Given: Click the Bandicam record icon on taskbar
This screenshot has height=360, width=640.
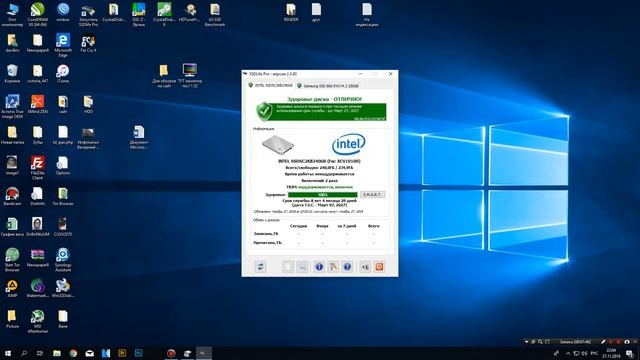Looking at the screenshot, I should point(171,353).
